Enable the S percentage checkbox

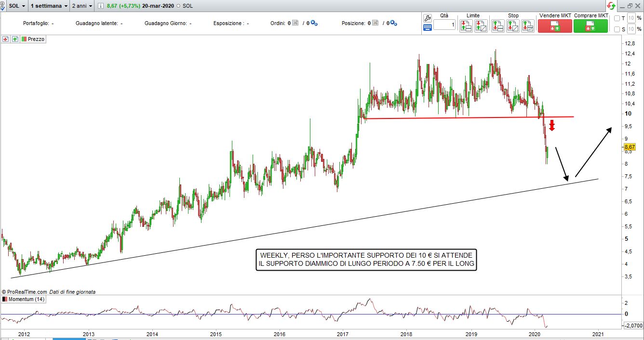(617, 29)
